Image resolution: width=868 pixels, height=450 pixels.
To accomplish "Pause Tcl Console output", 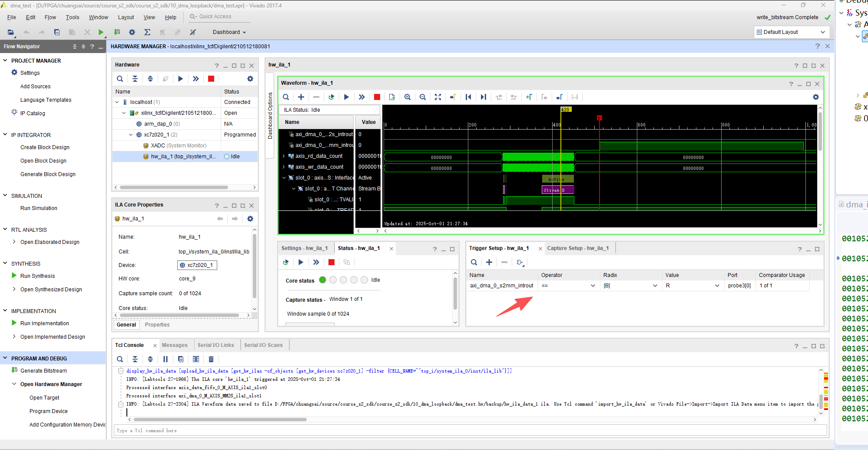I will click(x=166, y=359).
